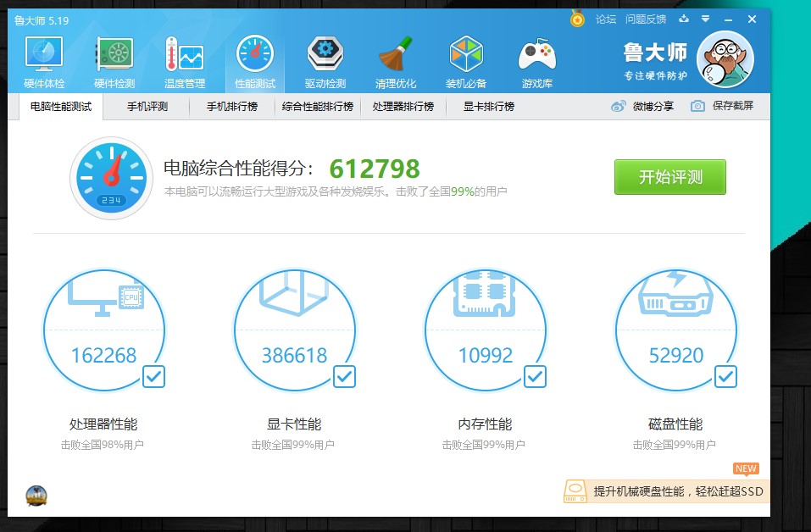Click the 处理器性能 label
This screenshot has height=532, width=811.
pos(103,424)
